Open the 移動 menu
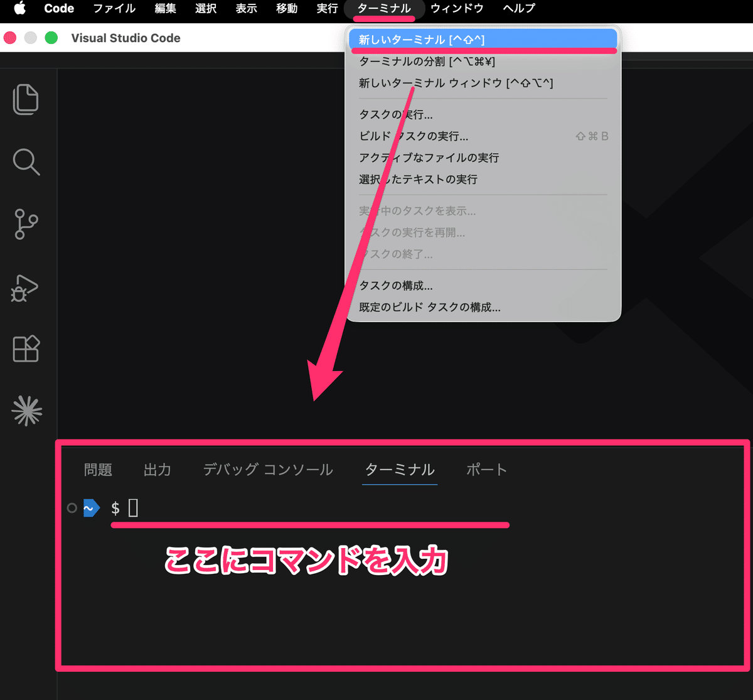The image size is (753, 700). [x=287, y=8]
